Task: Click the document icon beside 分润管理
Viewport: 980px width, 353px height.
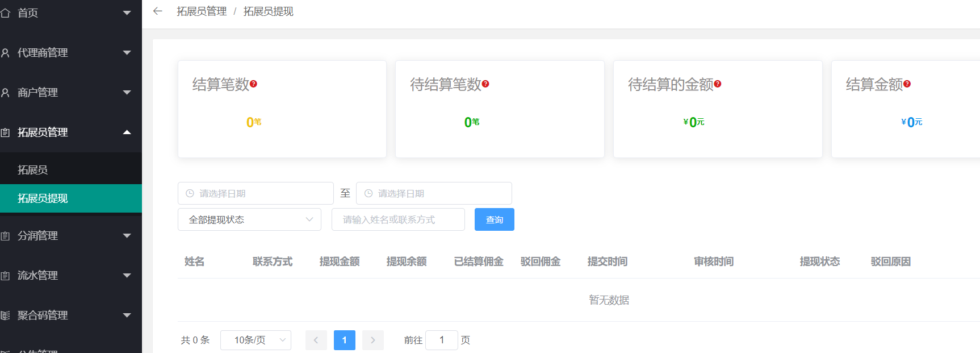Action: [x=5, y=235]
